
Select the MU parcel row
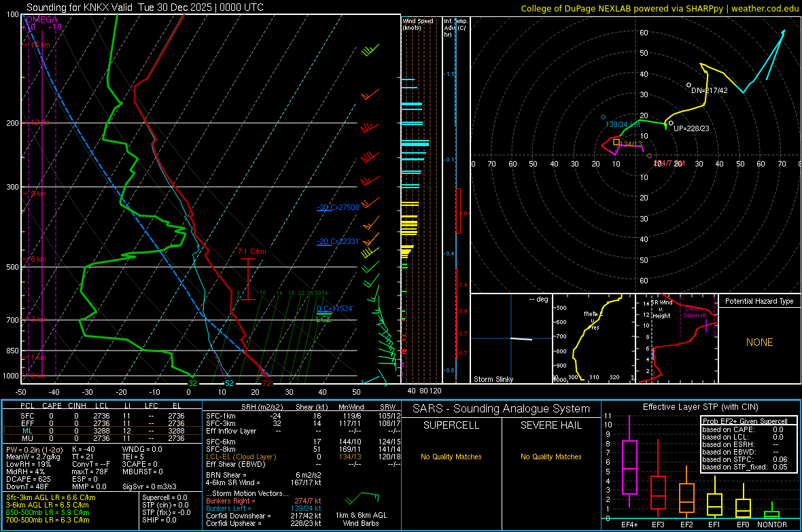103,438
